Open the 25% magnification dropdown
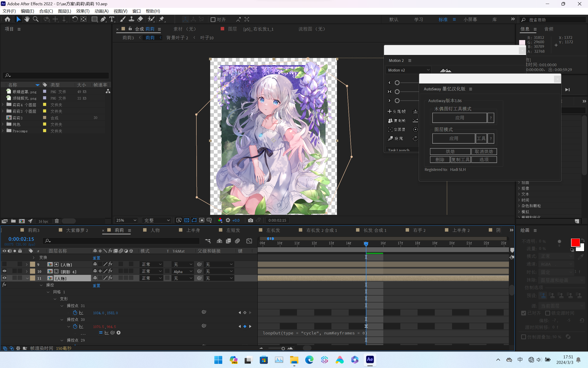Image resolution: width=588 pixels, height=368 pixels. click(x=126, y=220)
